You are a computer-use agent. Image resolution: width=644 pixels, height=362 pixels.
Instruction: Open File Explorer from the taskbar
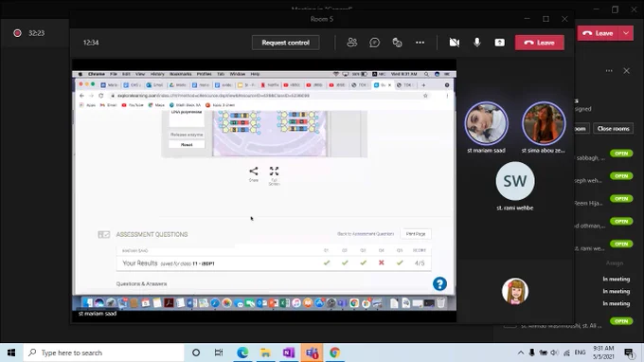[x=265, y=353]
